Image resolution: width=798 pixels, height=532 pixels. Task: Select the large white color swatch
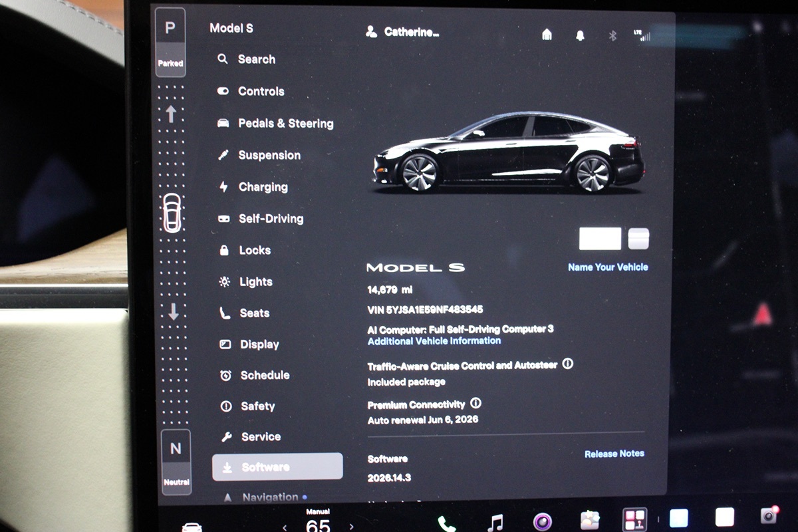click(x=600, y=239)
